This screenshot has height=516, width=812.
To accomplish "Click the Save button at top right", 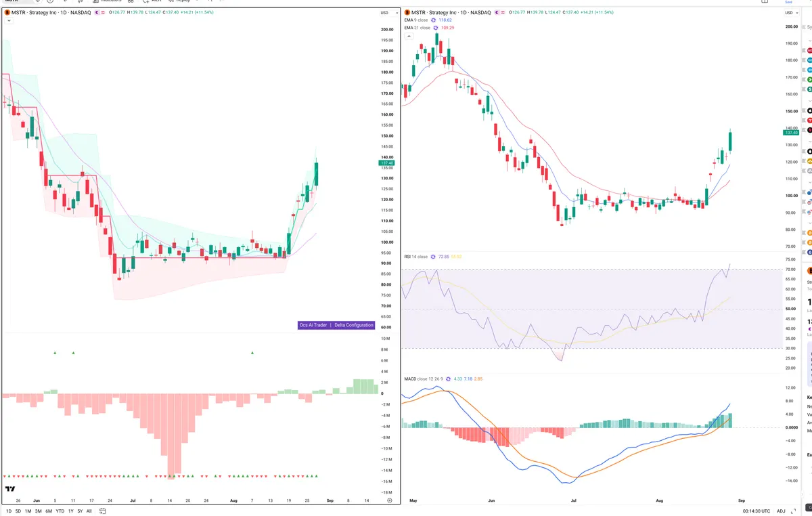I will point(788,2).
